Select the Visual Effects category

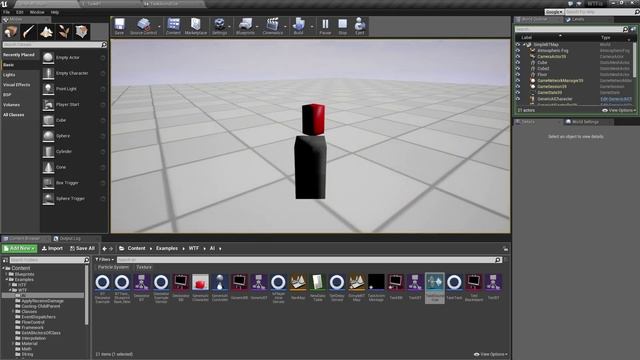[17, 85]
